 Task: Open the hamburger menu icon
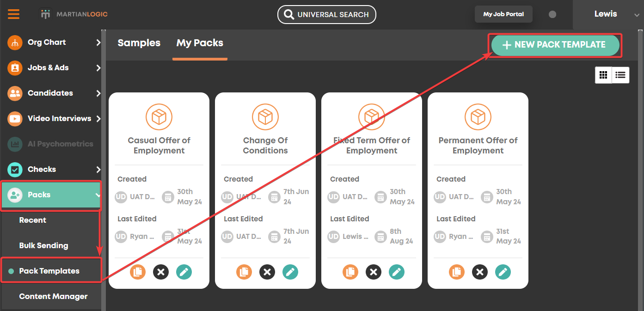tap(13, 14)
